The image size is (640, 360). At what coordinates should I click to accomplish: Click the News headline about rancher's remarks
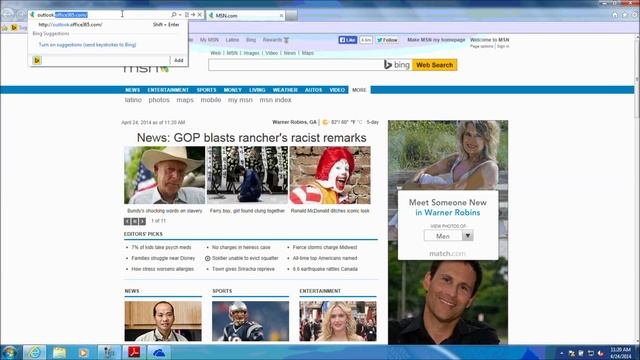click(x=251, y=138)
